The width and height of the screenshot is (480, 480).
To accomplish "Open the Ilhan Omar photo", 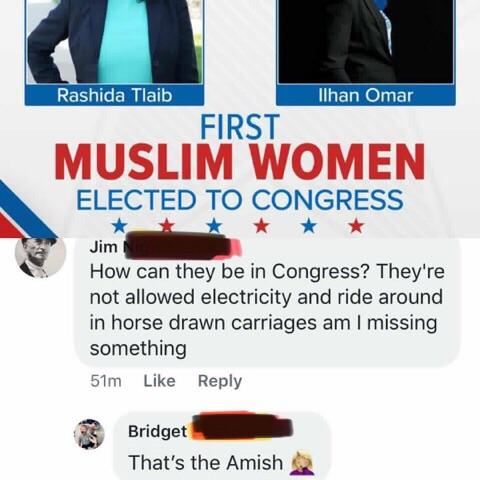I will click(366, 41).
